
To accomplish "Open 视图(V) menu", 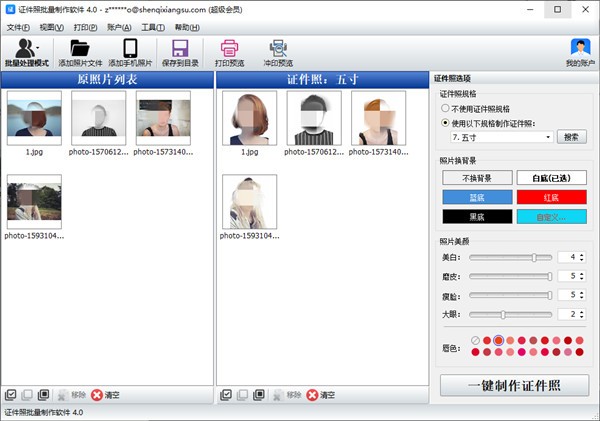I will [51, 28].
